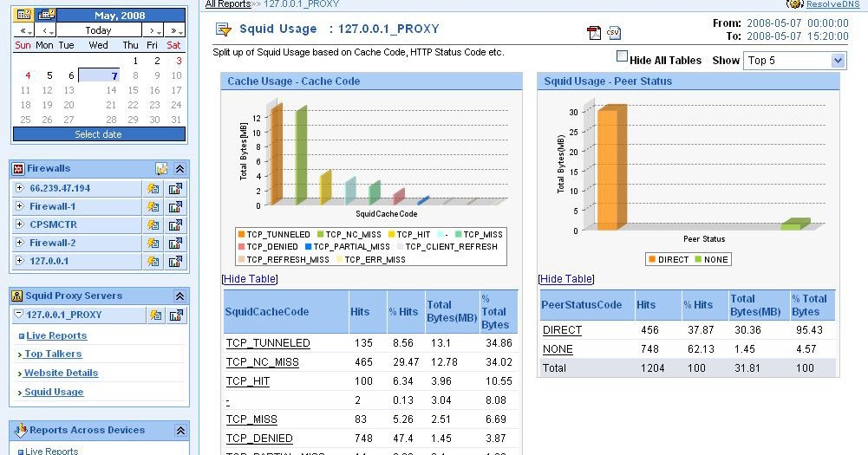Open the lightning report icon for 66.239.47.194
The width and height of the screenshot is (868, 455).
[153, 189]
